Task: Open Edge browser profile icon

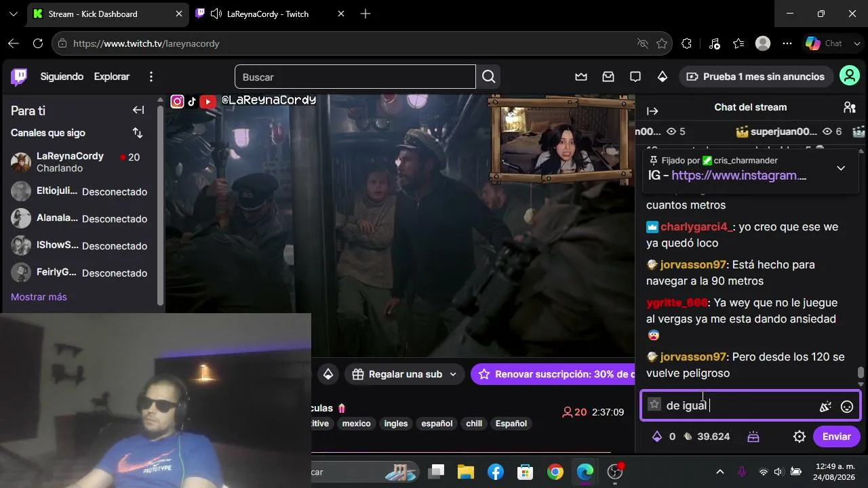Action: pos(763,43)
